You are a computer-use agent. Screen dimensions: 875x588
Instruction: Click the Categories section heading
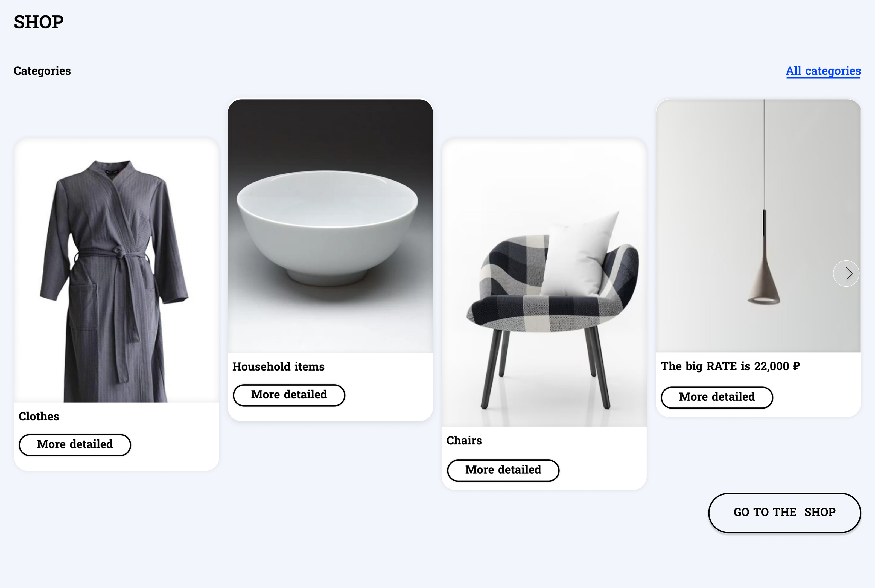pyautogui.click(x=42, y=71)
